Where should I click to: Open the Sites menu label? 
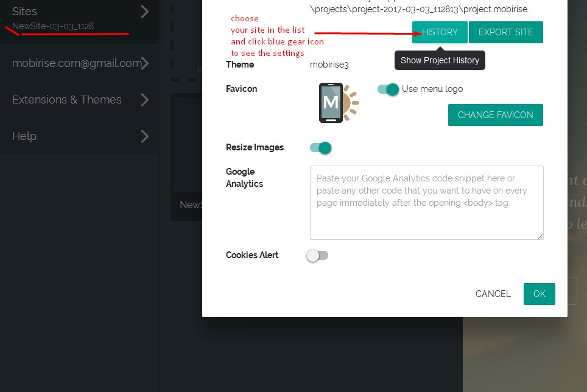25,12
